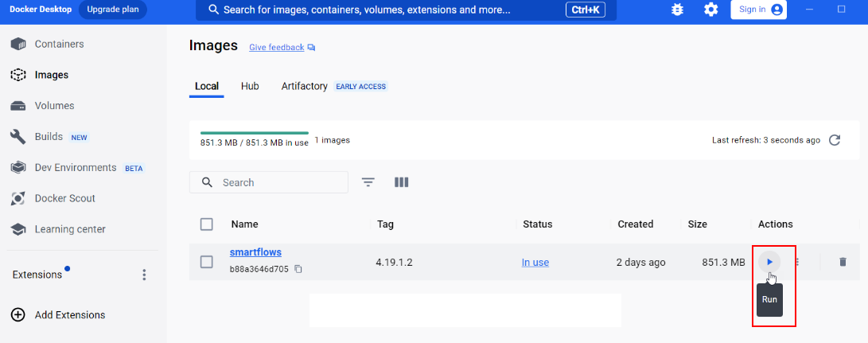Open Docker Scout in sidebar
The image size is (868, 343).
[x=64, y=198]
